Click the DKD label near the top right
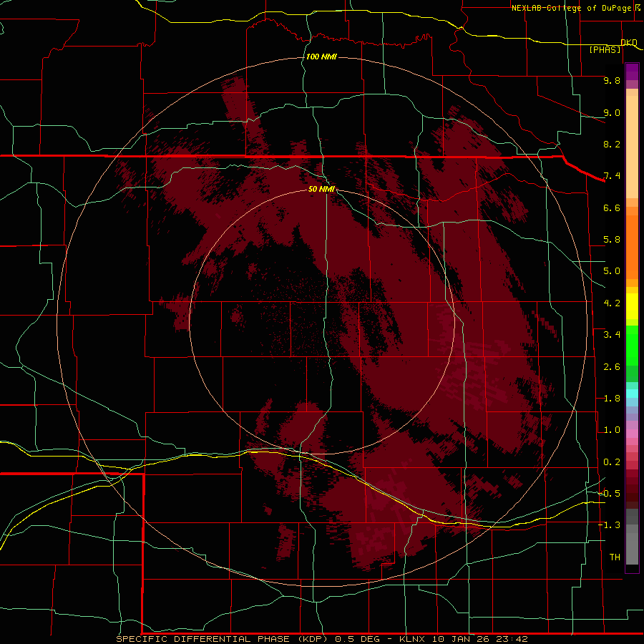The height and width of the screenshot is (644, 644). point(629,42)
